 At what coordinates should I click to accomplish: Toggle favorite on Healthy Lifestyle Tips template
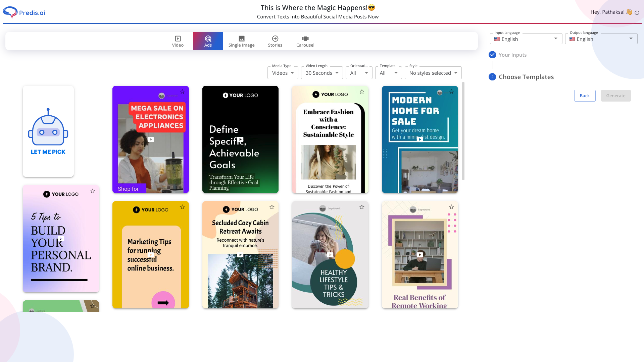(362, 207)
